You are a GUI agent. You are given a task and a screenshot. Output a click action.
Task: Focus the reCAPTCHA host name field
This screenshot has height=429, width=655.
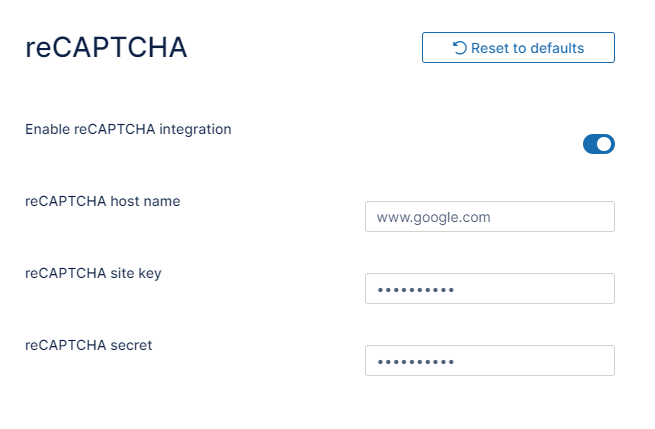tap(489, 216)
